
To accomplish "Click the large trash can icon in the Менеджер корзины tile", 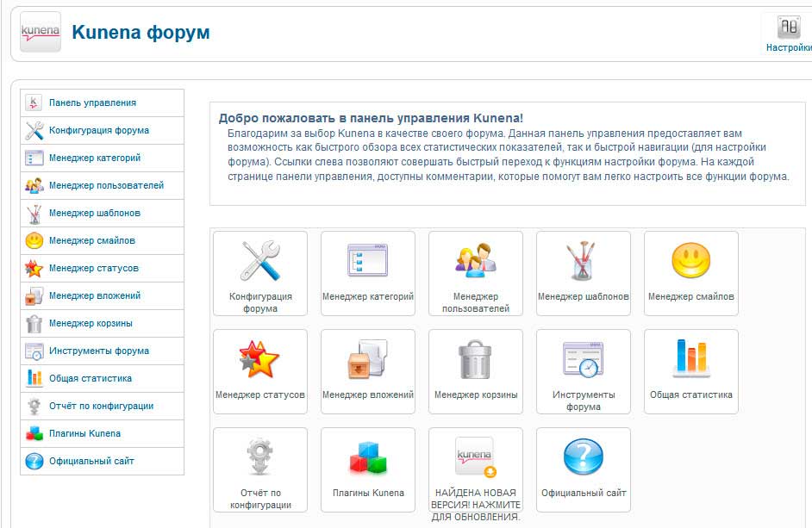I will click(x=476, y=359).
